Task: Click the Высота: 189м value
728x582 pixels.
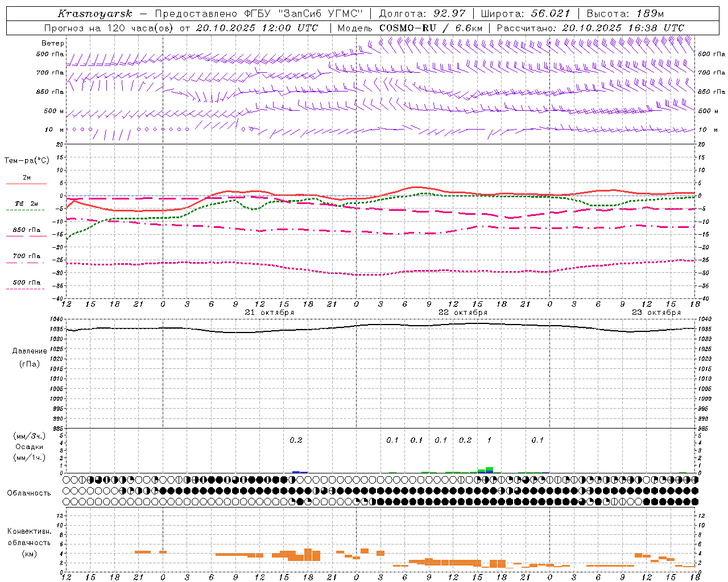Action: pyautogui.click(x=625, y=14)
